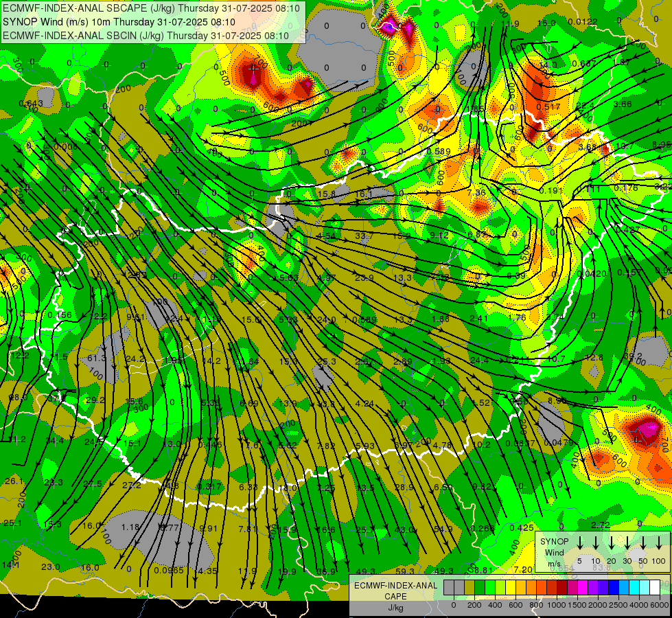The image size is (672, 618).
Task: Click the 0.0479 value on the map
Action: click(559, 443)
